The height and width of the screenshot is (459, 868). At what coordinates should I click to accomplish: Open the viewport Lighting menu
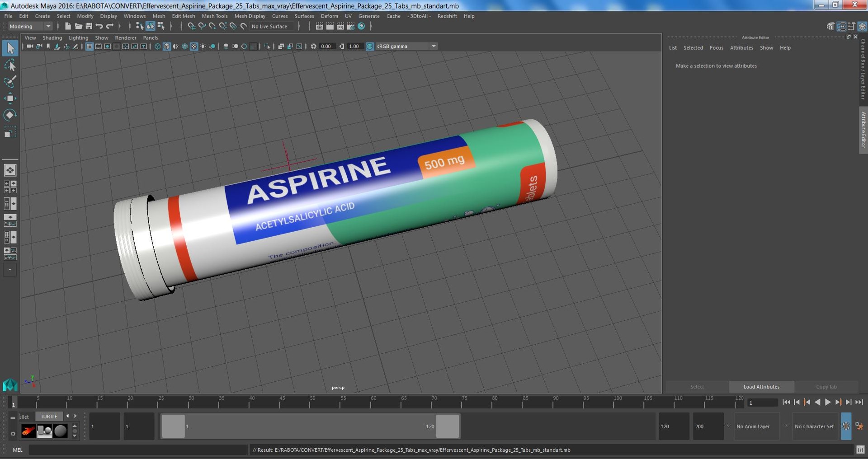[79, 38]
